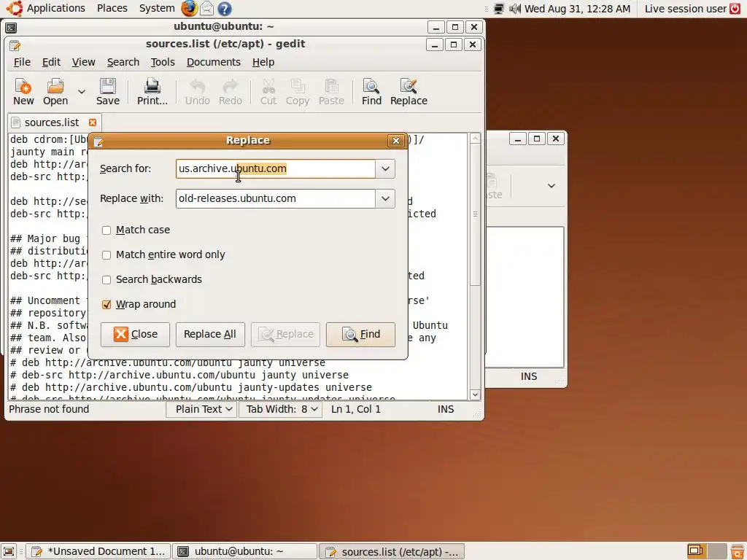This screenshot has width=747, height=560.
Task: Click the network status icon in the panel
Action: pos(499,9)
